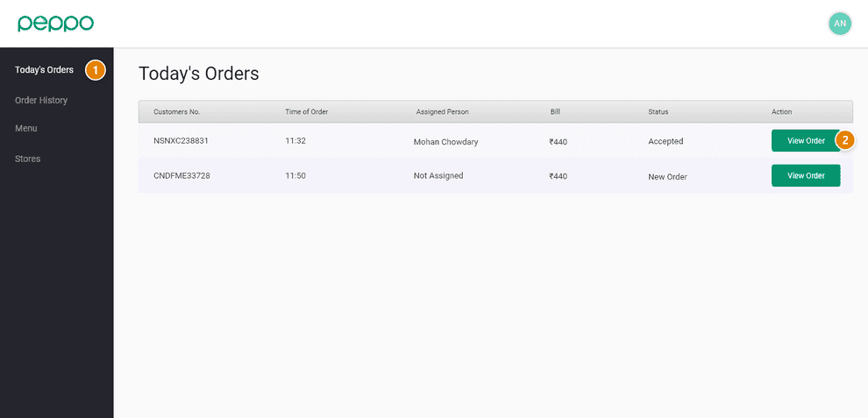The width and height of the screenshot is (868, 418).
Task: Click Mohan Chowdary assigned person
Action: coord(445,141)
